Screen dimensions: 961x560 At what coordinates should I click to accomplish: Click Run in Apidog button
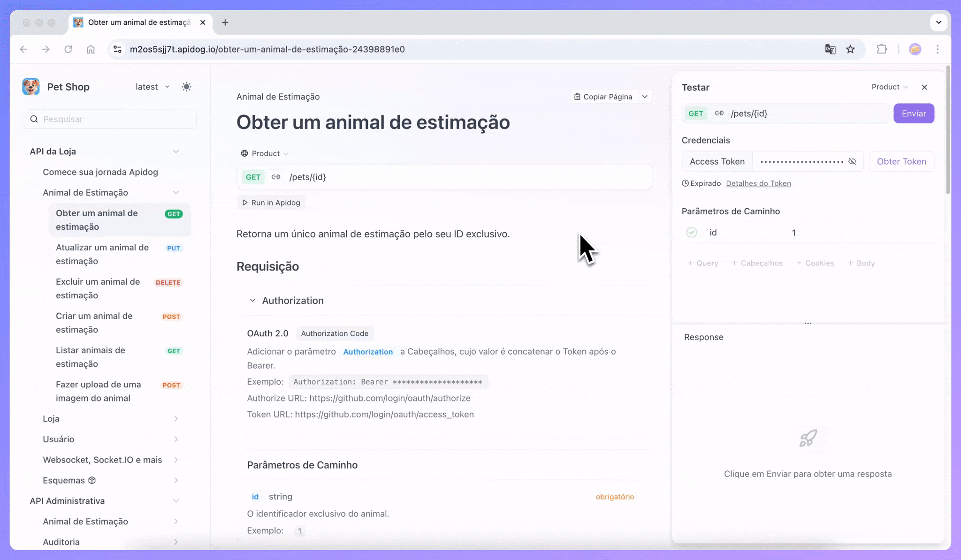[271, 203]
